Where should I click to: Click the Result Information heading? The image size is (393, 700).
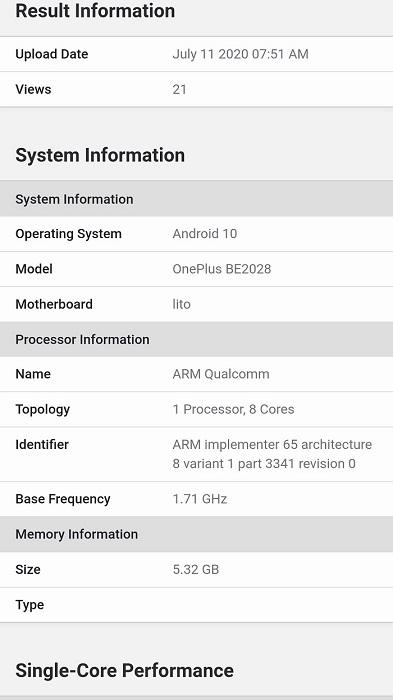(x=95, y=11)
